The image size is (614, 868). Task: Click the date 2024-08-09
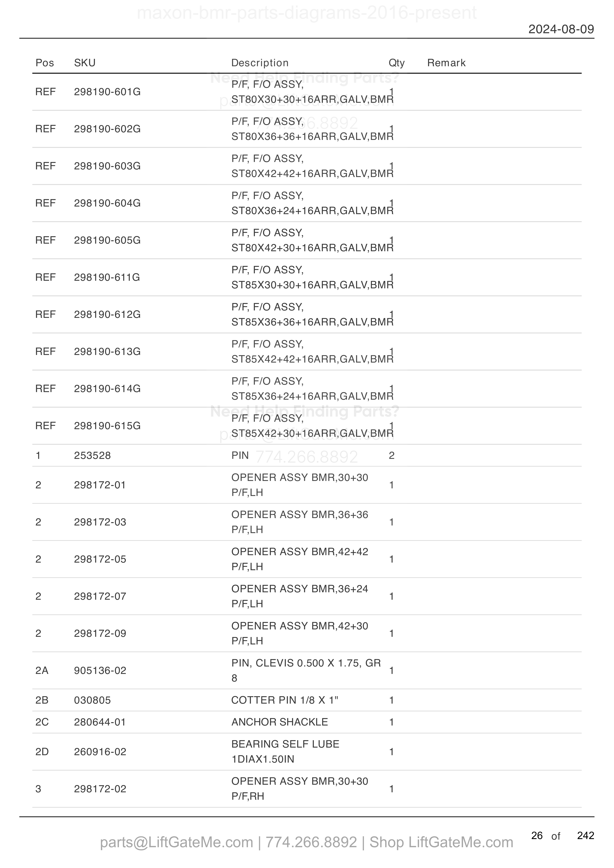(x=561, y=29)
